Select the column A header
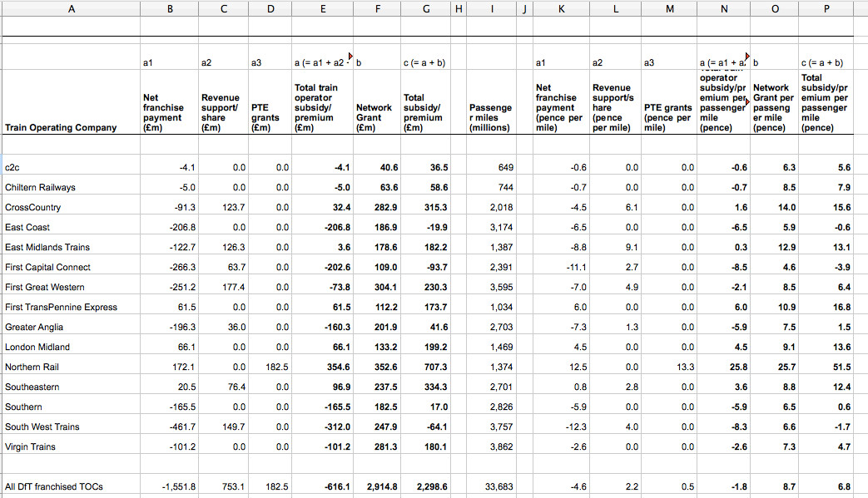The height and width of the screenshot is (498, 868). click(x=71, y=8)
